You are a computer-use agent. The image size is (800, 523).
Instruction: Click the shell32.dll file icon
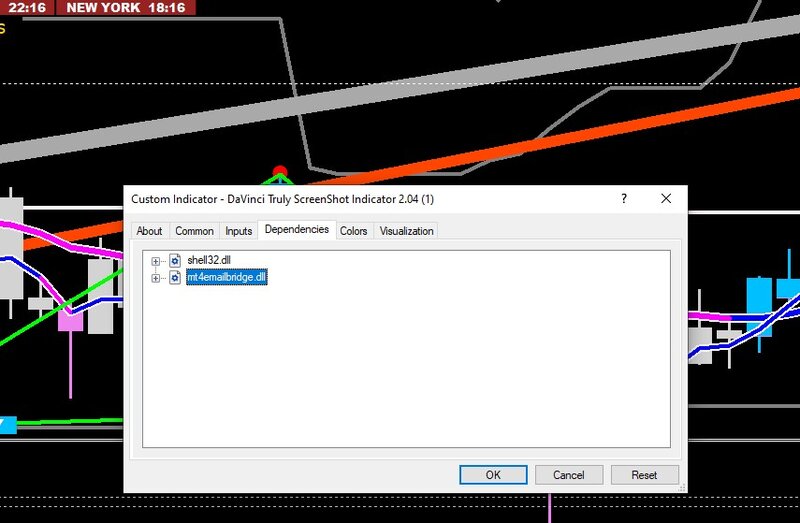175,261
